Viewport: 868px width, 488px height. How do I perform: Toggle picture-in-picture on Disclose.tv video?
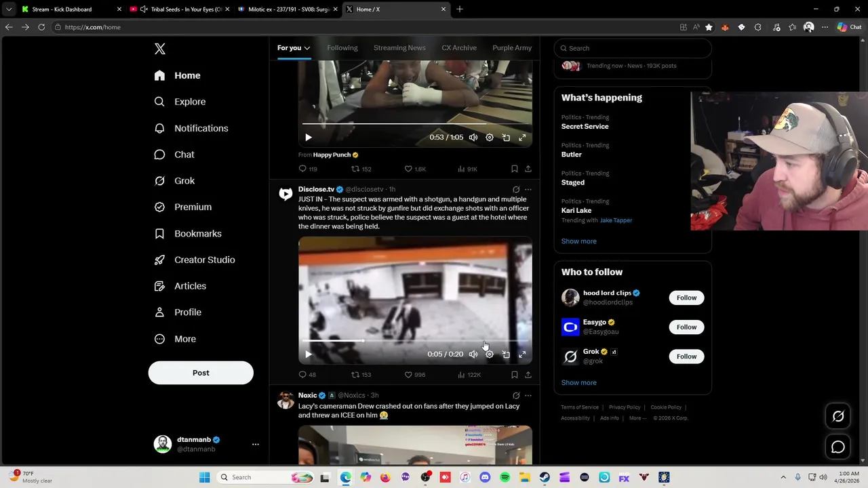point(506,354)
